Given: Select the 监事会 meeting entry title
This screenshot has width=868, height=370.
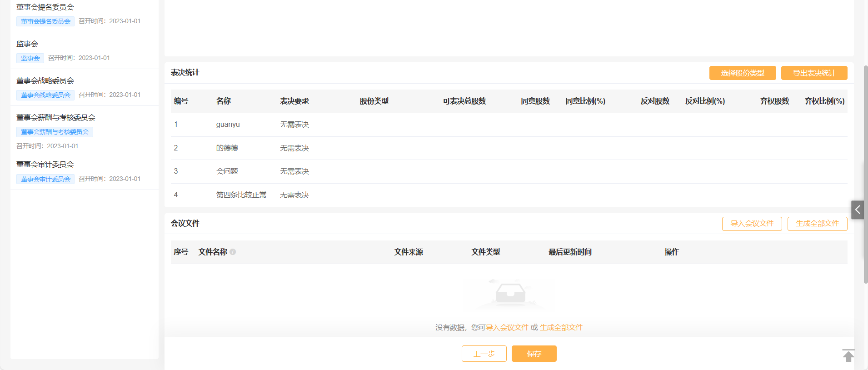Looking at the screenshot, I should 27,44.
